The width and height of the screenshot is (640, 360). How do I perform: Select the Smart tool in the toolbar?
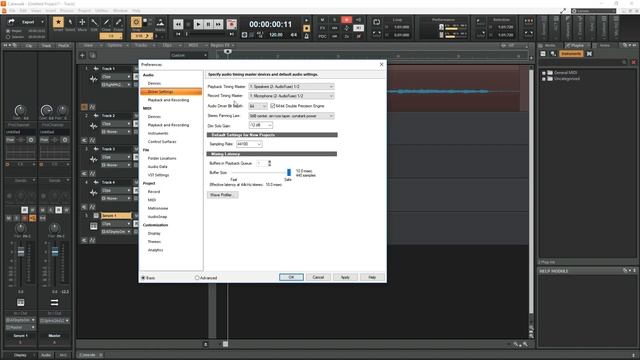pyautogui.click(x=58, y=22)
